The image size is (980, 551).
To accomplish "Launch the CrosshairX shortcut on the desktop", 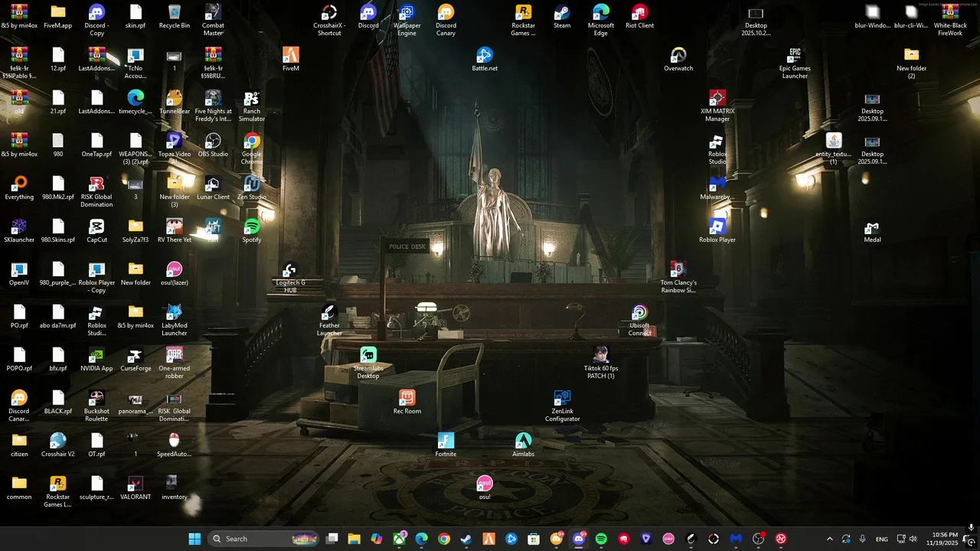I will pos(329,20).
